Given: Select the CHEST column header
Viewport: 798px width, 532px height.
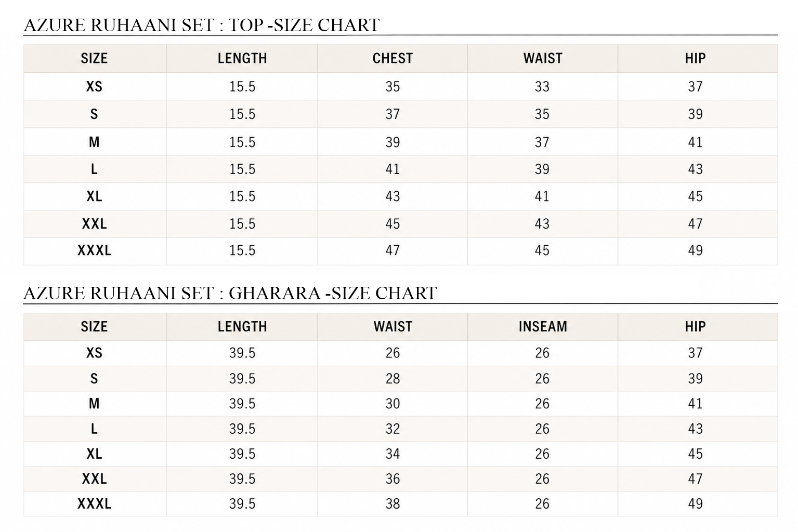Looking at the screenshot, I should (x=393, y=58).
